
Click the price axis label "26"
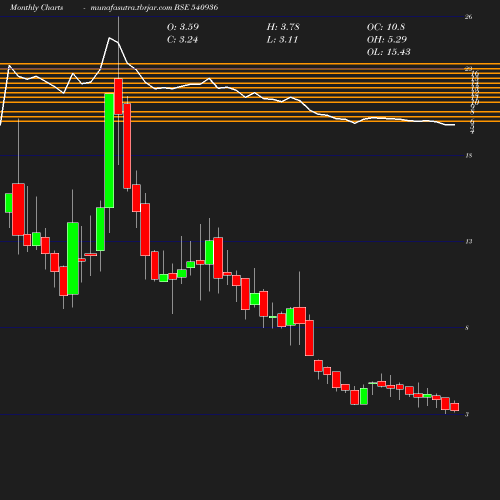[469, 17]
